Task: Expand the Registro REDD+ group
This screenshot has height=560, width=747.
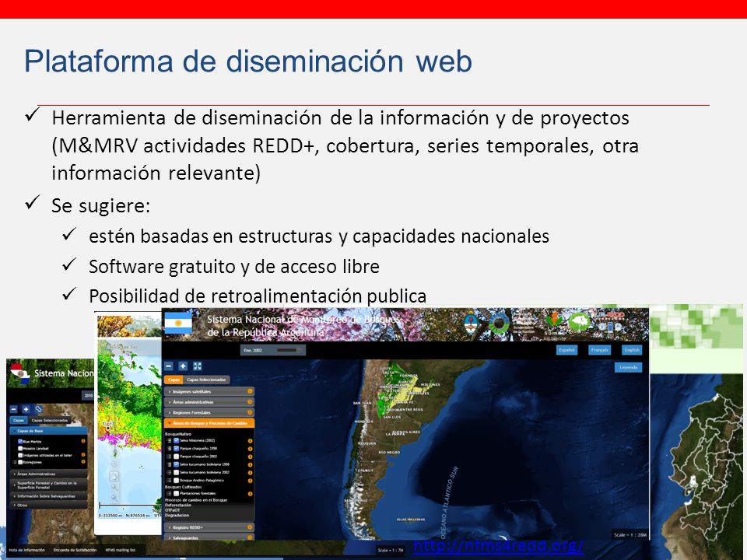Action: (209, 527)
